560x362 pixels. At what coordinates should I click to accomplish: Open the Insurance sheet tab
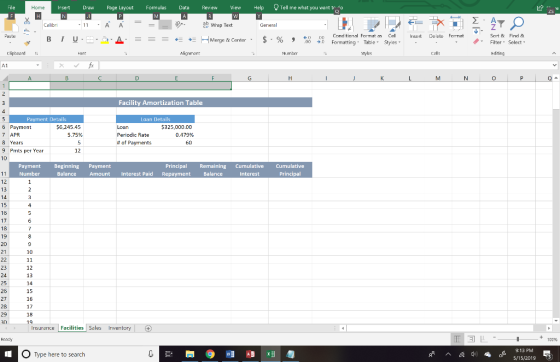pyautogui.click(x=42, y=328)
